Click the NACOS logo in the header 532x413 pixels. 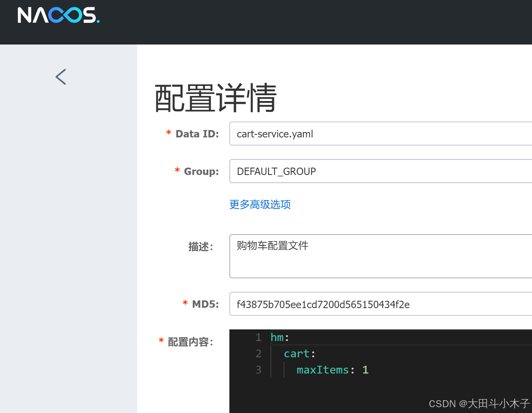[59, 15]
